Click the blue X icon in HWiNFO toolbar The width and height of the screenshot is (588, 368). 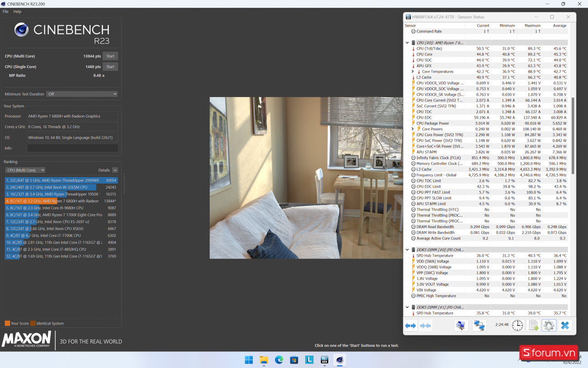click(x=565, y=325)
